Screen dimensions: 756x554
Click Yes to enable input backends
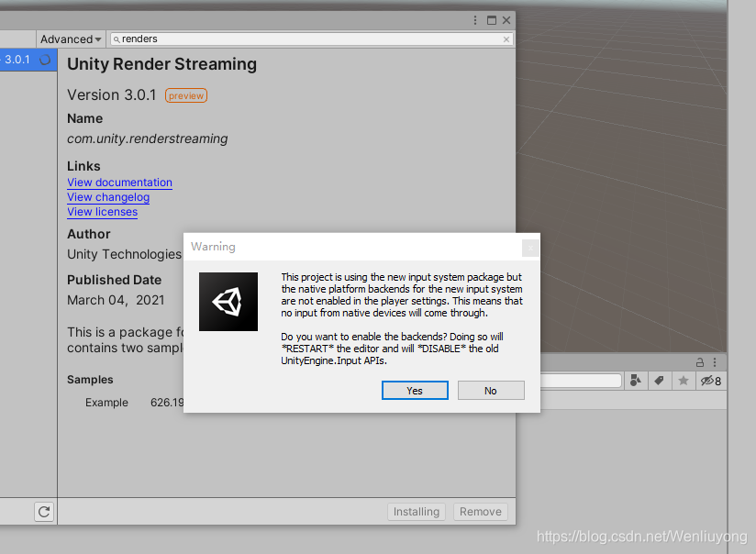pyautogui.click(x=415, y=391)
